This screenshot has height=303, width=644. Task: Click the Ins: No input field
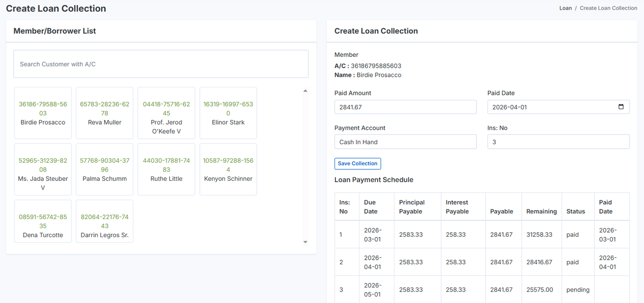click(558, 142)
